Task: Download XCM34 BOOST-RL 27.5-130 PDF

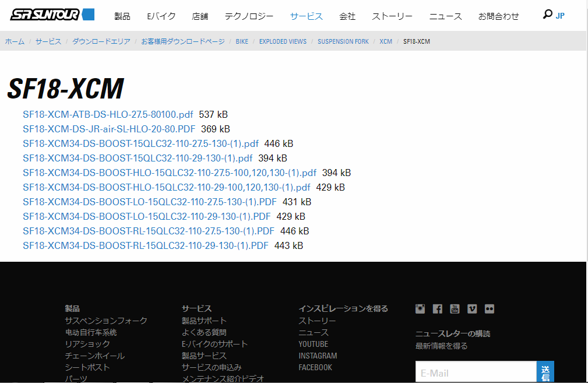Action: pyautogui.click(x=149, y=231)
